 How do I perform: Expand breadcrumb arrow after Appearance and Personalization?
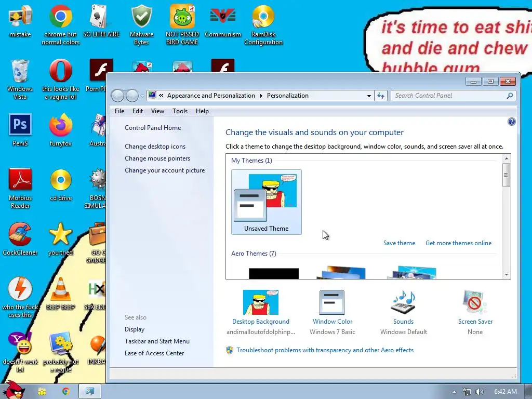tap(261, 96)
